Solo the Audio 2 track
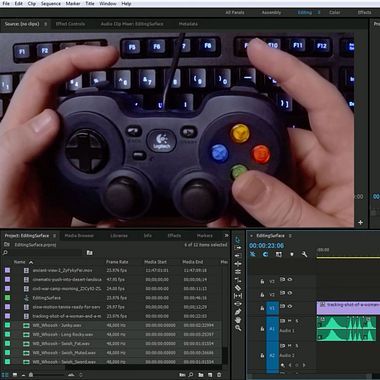Image resolution: width=380 pixels, height=380 pixels. pyautogui.click(x=297, y=346)
